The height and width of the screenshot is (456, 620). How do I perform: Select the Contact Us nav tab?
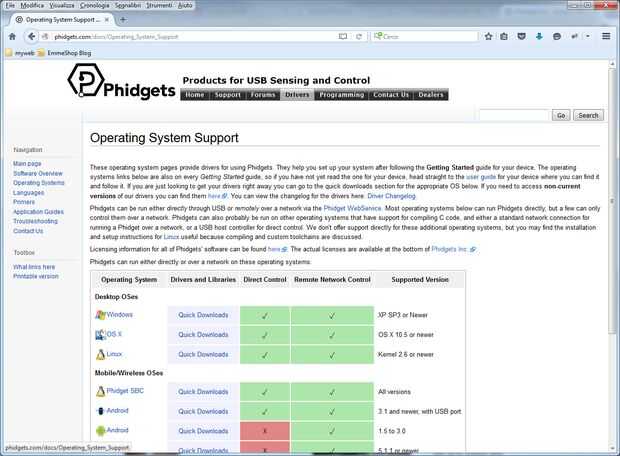[391, 95]
